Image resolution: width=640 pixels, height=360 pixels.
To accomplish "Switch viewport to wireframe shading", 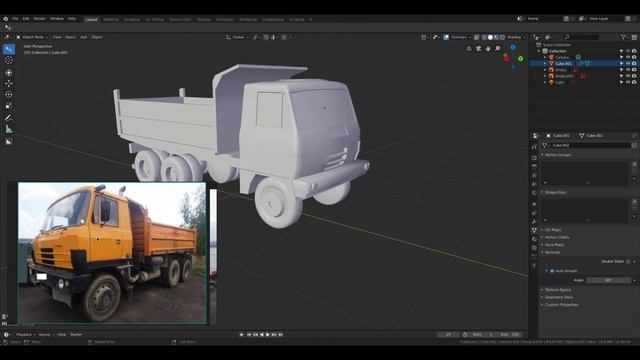I will pos(484,37).
